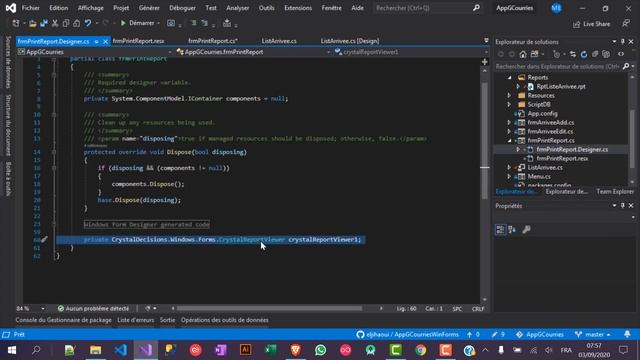Click the Open File folder toolbar icon
This screenshot has height=360, width=640.
coord(33,23)
